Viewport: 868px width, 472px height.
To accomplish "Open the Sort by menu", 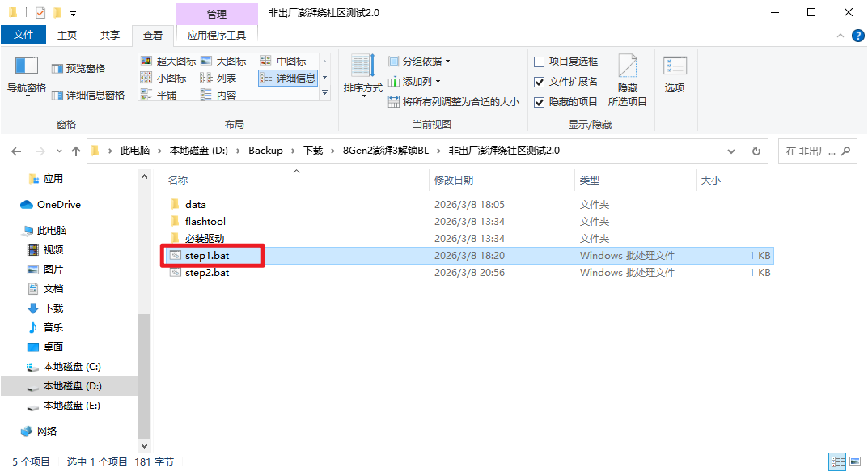I will [x=362, y=76].
